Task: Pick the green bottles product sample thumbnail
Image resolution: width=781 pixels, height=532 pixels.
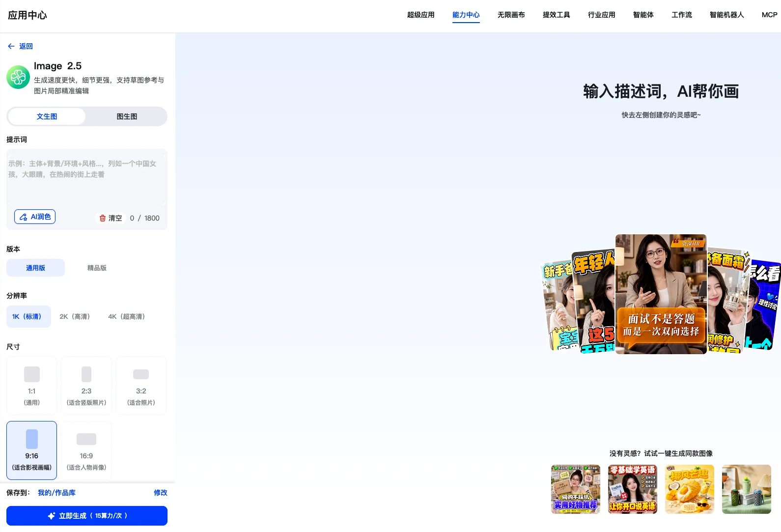Action: (747, 489)
